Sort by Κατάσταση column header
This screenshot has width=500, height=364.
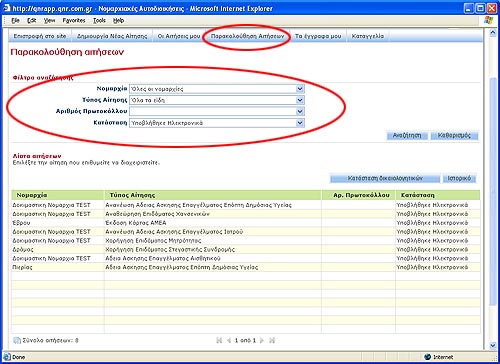pos(438,195)
